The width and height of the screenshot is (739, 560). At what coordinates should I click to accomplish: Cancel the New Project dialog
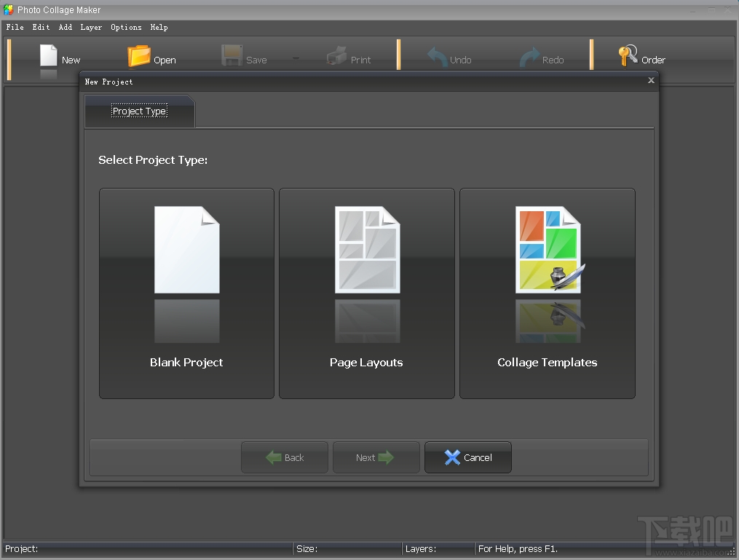click(467, 457)
